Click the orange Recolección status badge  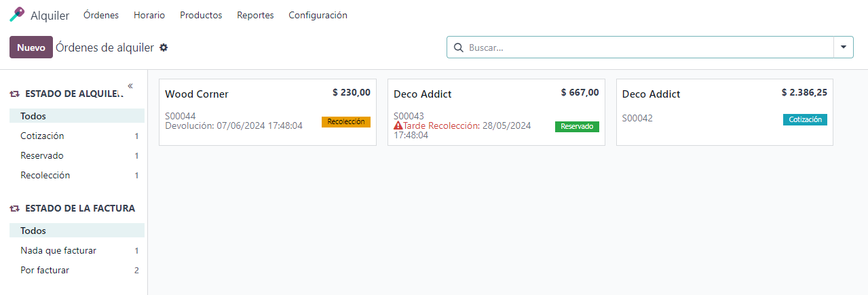[346, 122]
